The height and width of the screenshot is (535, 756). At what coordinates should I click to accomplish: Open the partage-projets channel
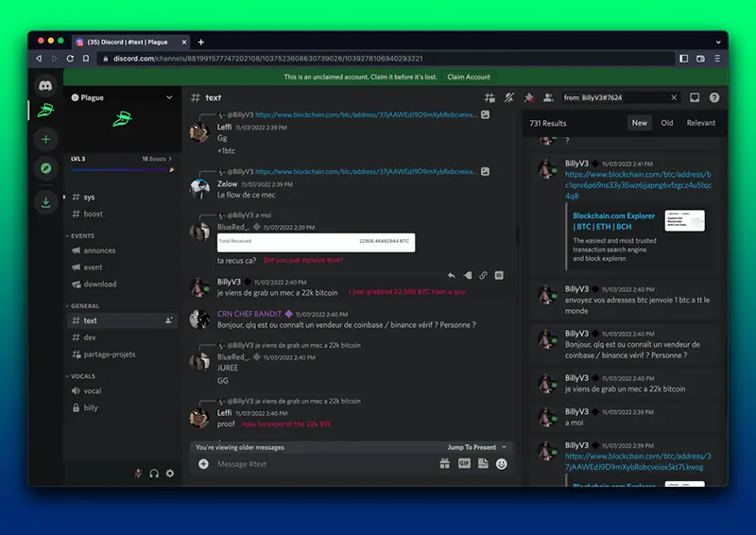(x=122, y=354)
